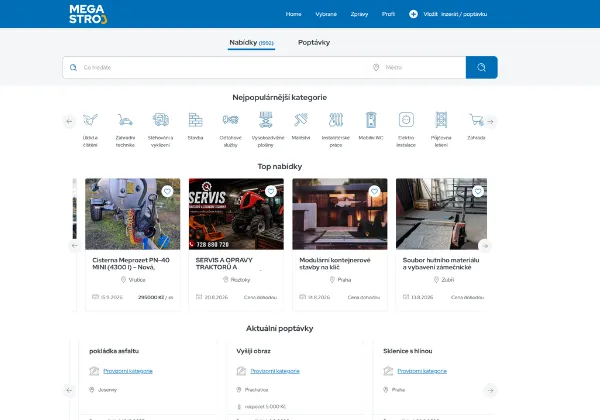The width and height of the screenshot is (600, 420).
Task: Choose the Instalatérské práce pipes icon
Action: pos(336,120)
